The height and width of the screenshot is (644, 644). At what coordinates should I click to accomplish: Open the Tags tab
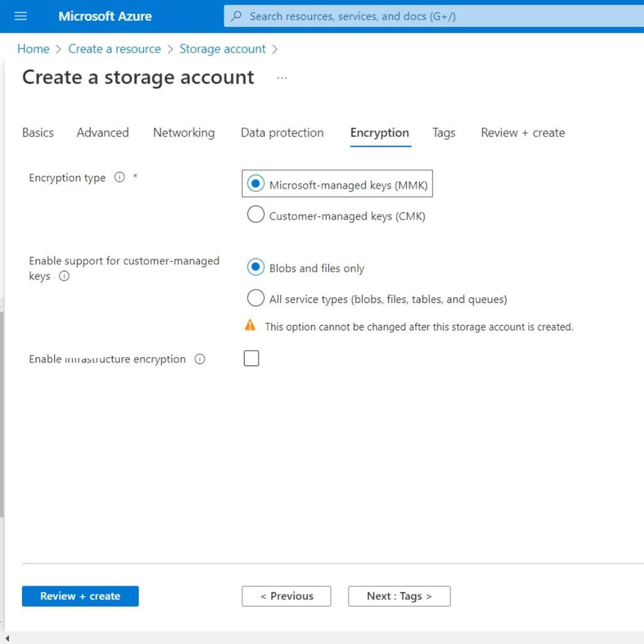443,133
